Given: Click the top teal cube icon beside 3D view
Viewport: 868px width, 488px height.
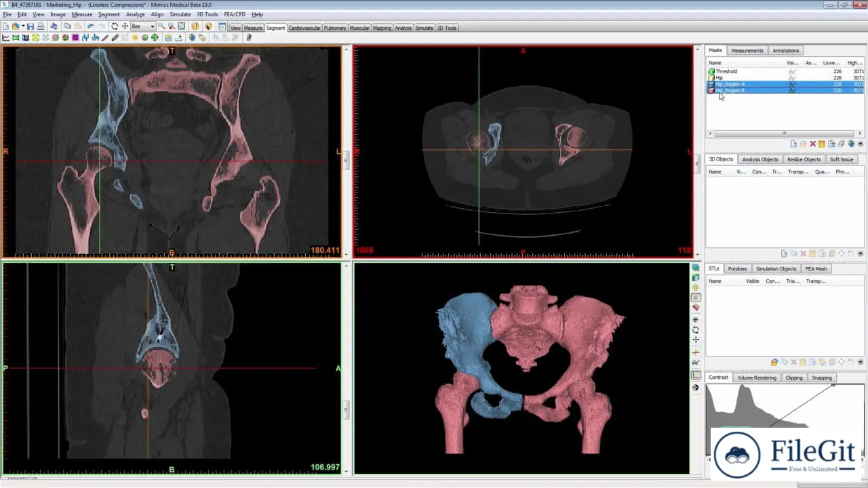Looking at the screenshot, I should pyautogui.click(x=696, y=268).
